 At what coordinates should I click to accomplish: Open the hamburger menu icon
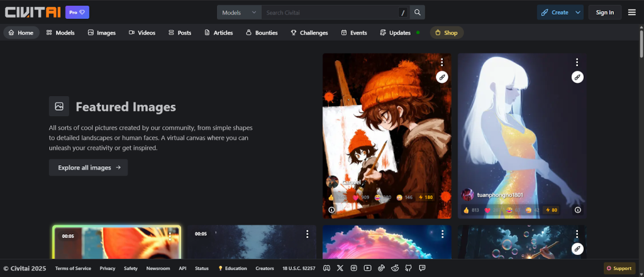pyautogui.click(x=631, y=13)
